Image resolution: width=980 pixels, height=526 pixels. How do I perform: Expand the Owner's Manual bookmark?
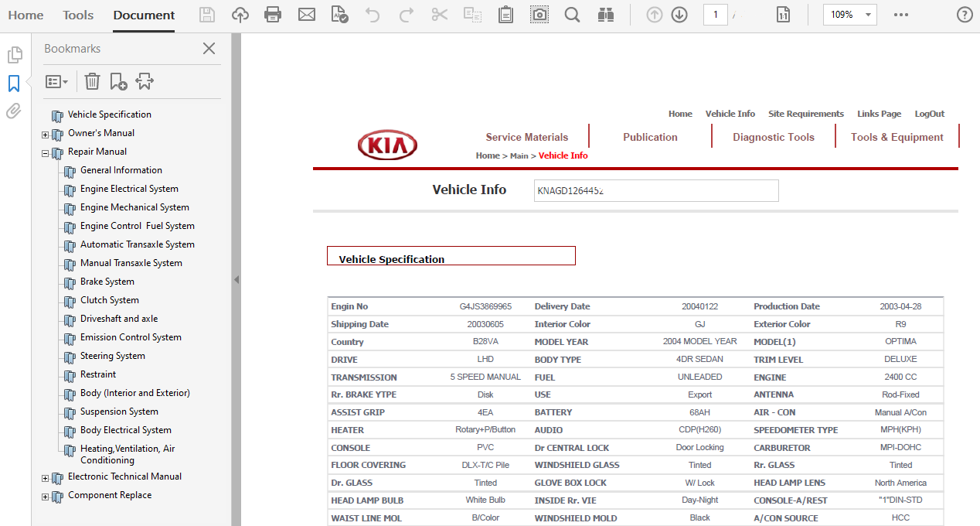46,134
